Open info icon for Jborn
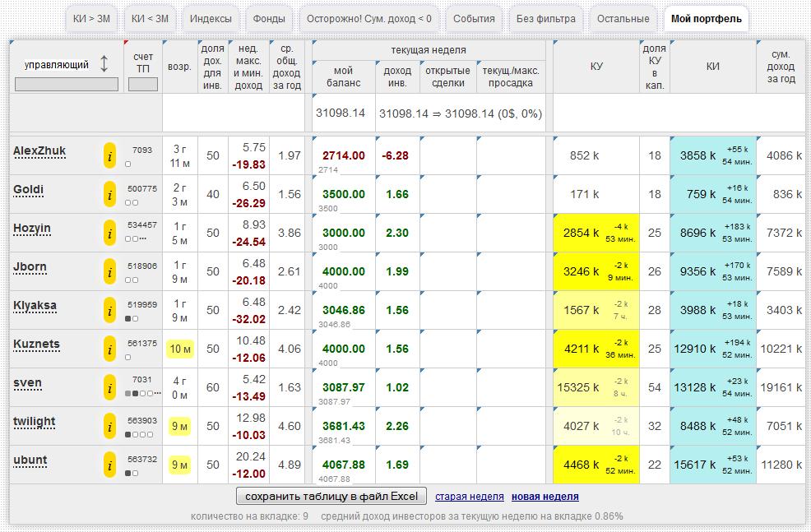The height and width of the screenshot is (532, 811). 109,272
